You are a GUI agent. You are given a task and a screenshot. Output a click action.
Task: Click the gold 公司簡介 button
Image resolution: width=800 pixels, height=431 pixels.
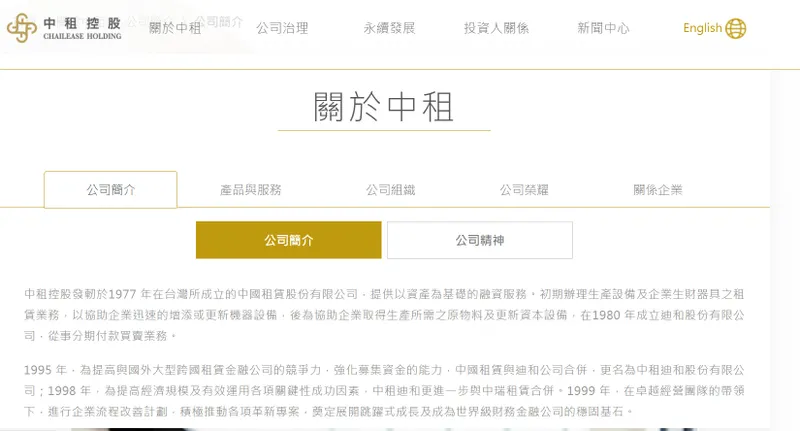(x=289, y=240)
